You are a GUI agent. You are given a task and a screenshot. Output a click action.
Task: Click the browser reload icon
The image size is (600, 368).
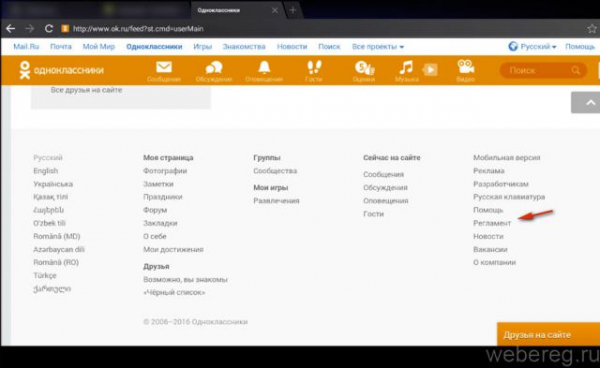(49, 29)
